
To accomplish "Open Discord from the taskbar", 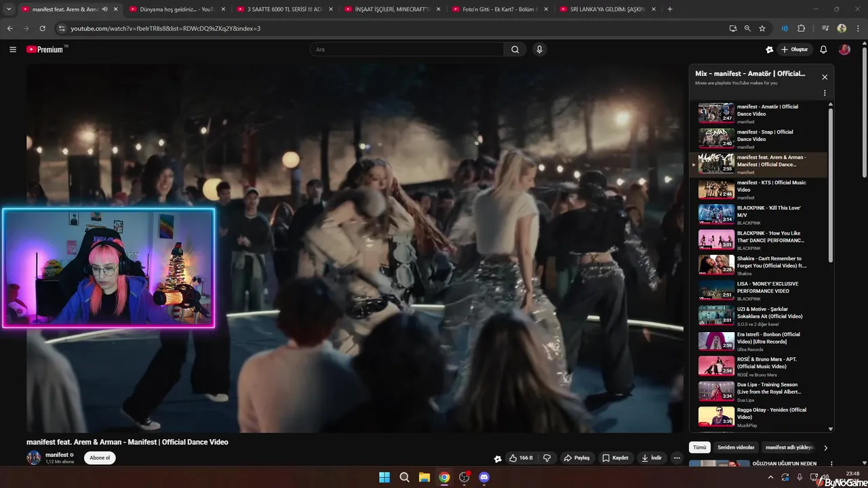I will coord(484,477).
